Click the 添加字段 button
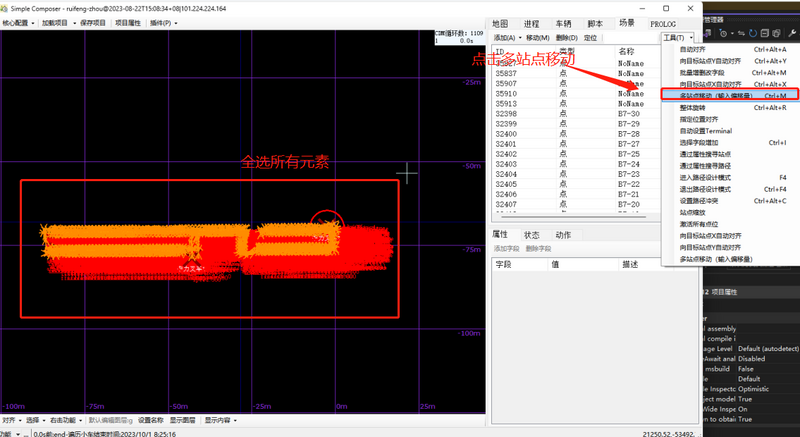This screenshot has width=800, height=437. click(507, 248)
